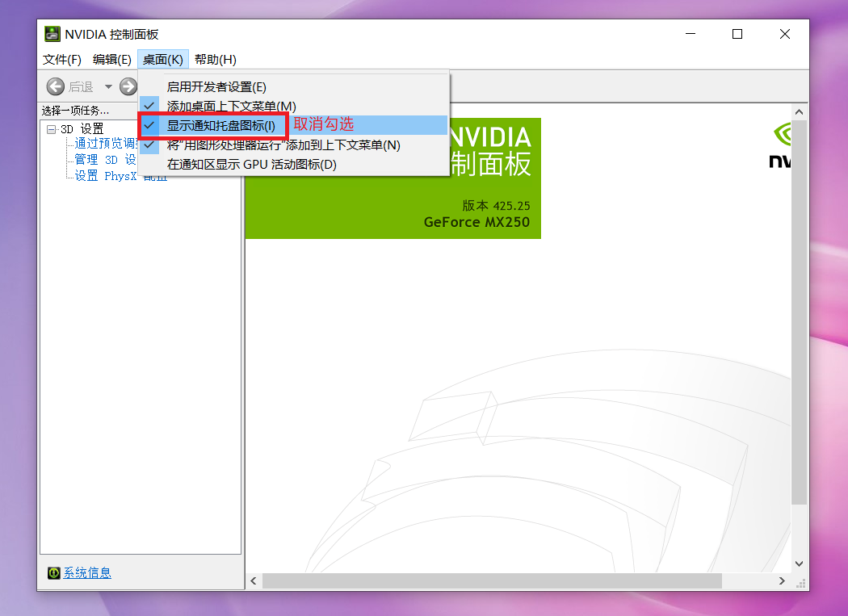Select 设置 PhysX 配置 tree item
The image size is (848, 616).
[121, 176]
